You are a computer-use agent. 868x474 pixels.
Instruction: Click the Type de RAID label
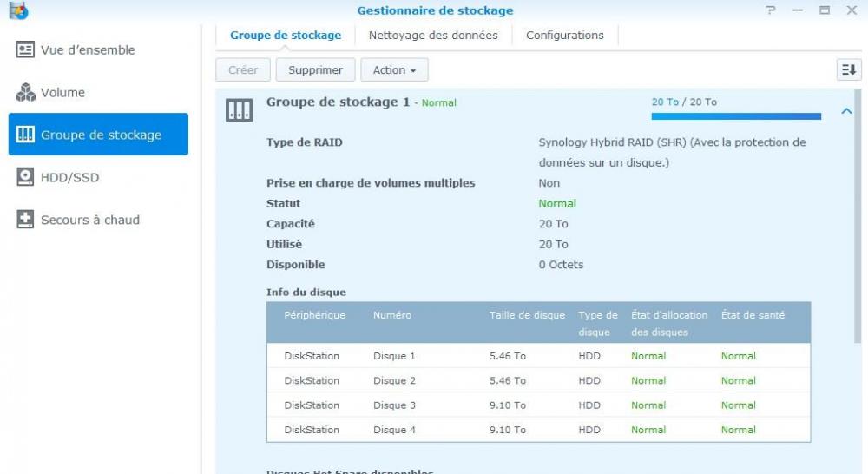click(305, 142)
